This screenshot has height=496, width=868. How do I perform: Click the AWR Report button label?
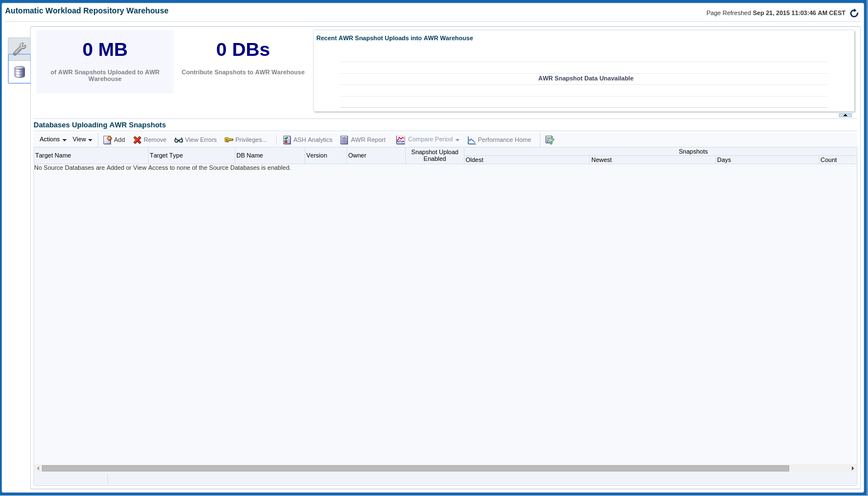coord(368,140)
